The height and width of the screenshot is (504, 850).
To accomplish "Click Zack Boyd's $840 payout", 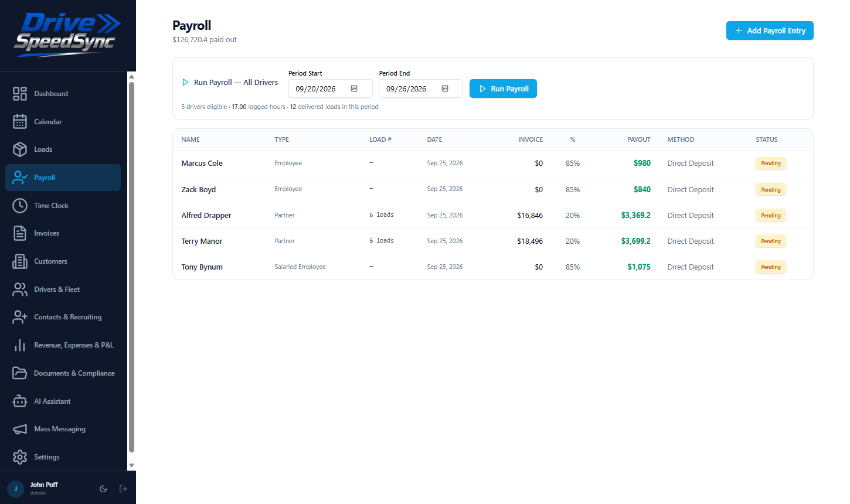I will [x=642, y=189].
